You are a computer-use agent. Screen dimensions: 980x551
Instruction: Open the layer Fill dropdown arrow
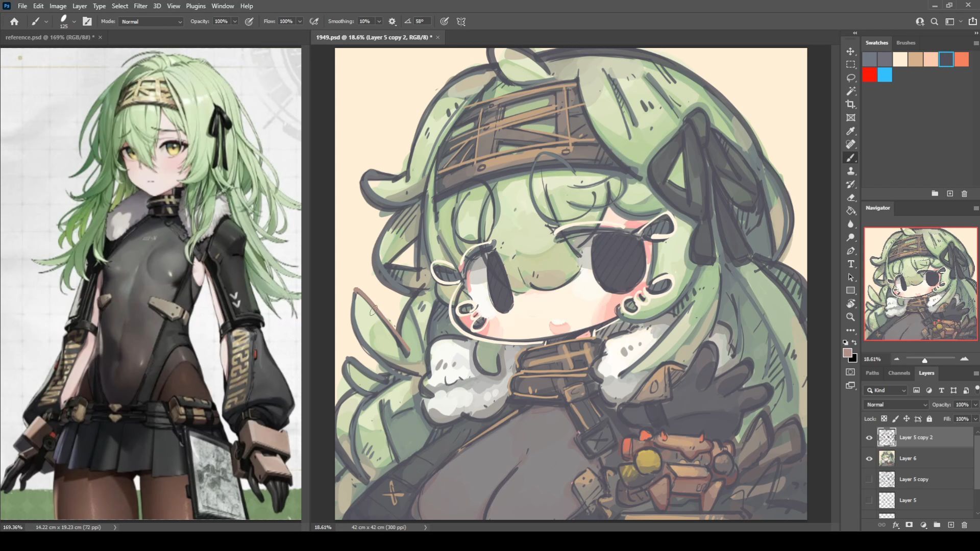(975, 419)
